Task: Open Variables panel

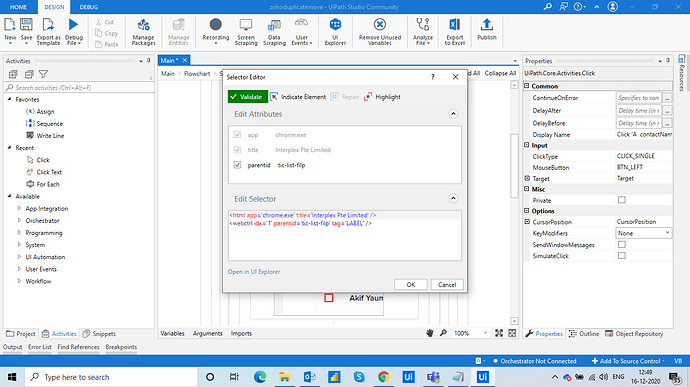Action: pos(172,333)
